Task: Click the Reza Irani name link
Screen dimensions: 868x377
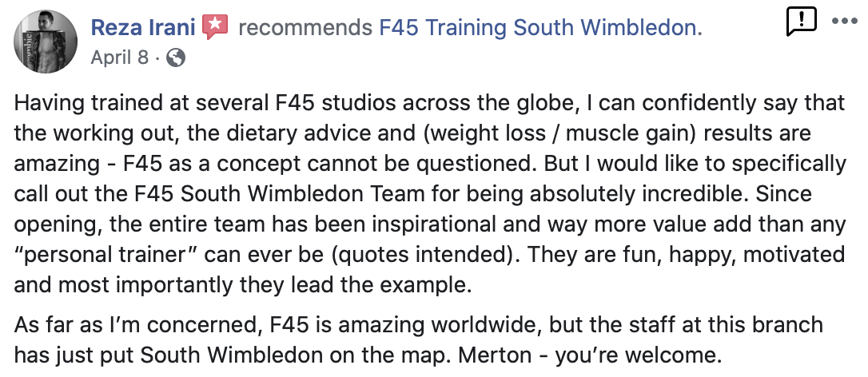Action: 142,28
